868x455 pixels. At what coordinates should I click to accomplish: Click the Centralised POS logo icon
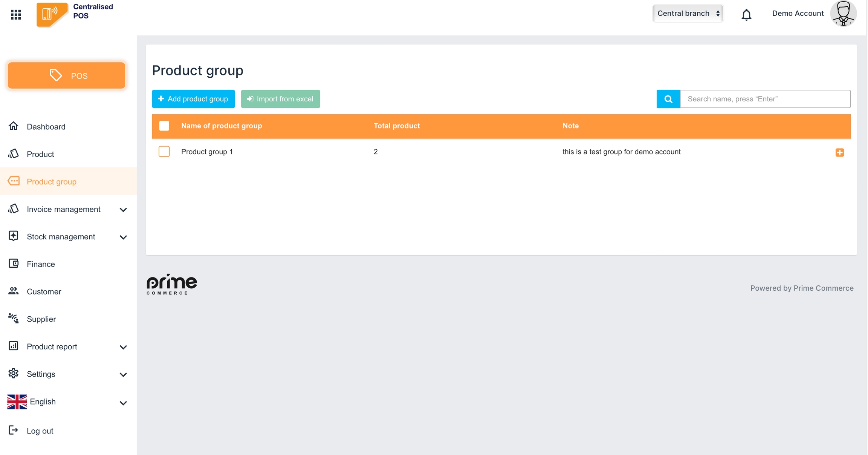pyautogui.click(x=52, y=14)
